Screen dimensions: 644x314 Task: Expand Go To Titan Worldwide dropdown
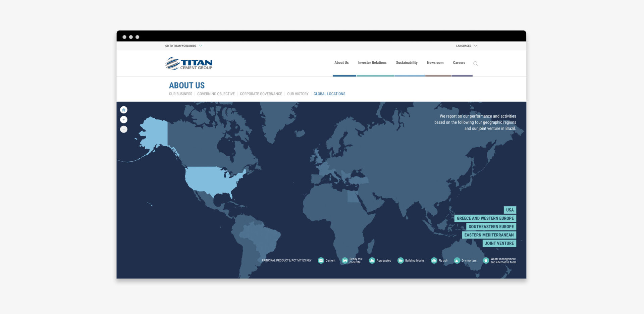pyautogui.click(x=183, y=46)
